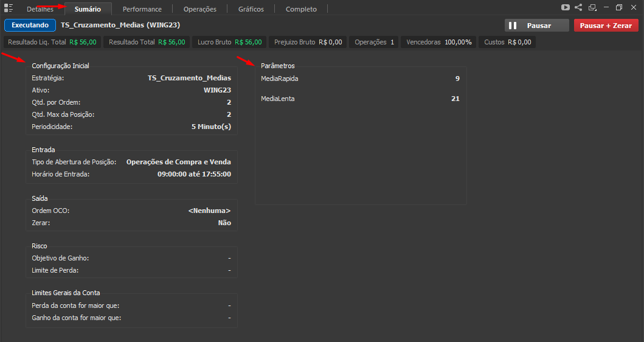The height and width of the screenshot is (342, 644).
Task: Click the detach window icon
Action: [592, 7]
